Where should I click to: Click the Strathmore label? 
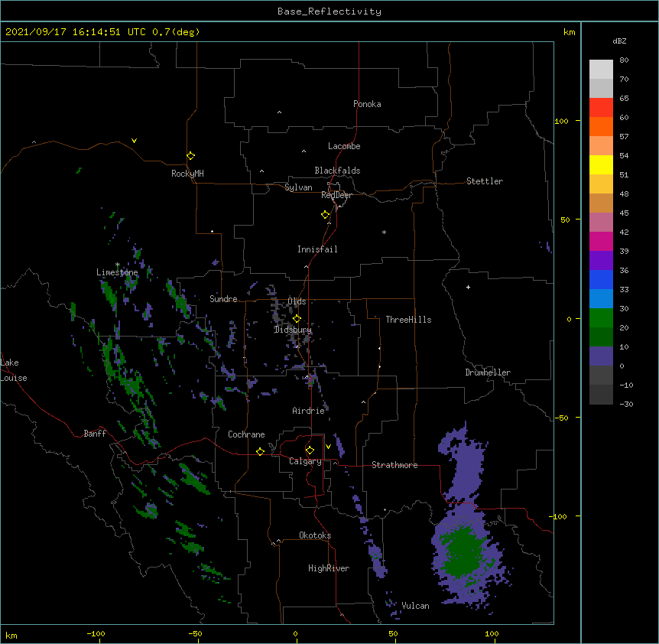(394, 465)
